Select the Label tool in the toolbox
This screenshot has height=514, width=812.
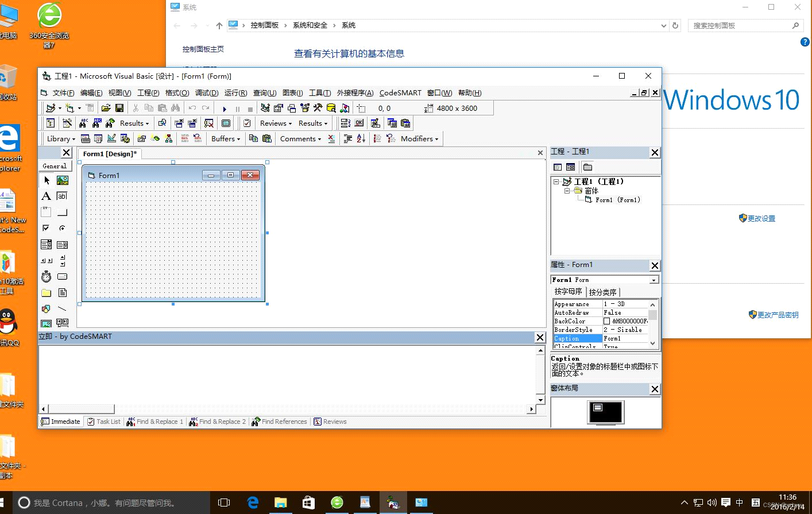coord(46,195)
